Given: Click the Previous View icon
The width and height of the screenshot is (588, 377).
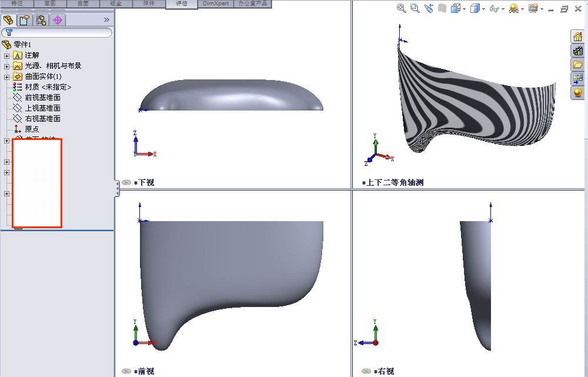Looking at the screenshot, I should pos(428,8).
